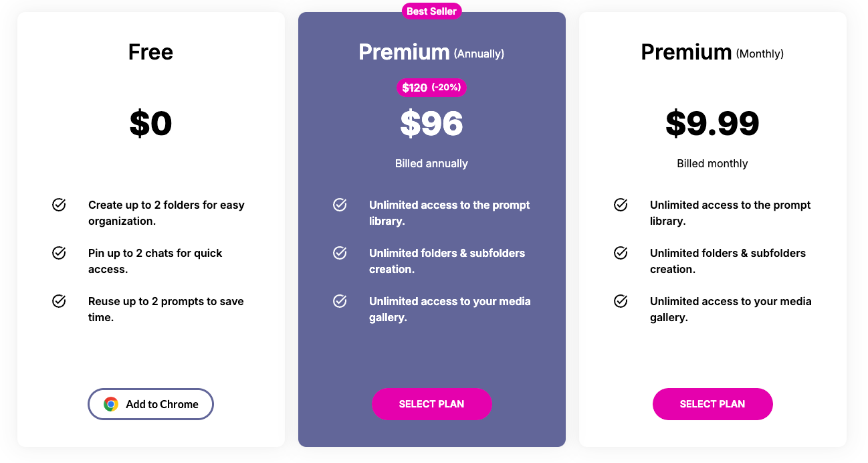Click checkmark icon beside 'Create up to 2 folders'
This screenshot has width=868, height=463.
coord(59,205)
